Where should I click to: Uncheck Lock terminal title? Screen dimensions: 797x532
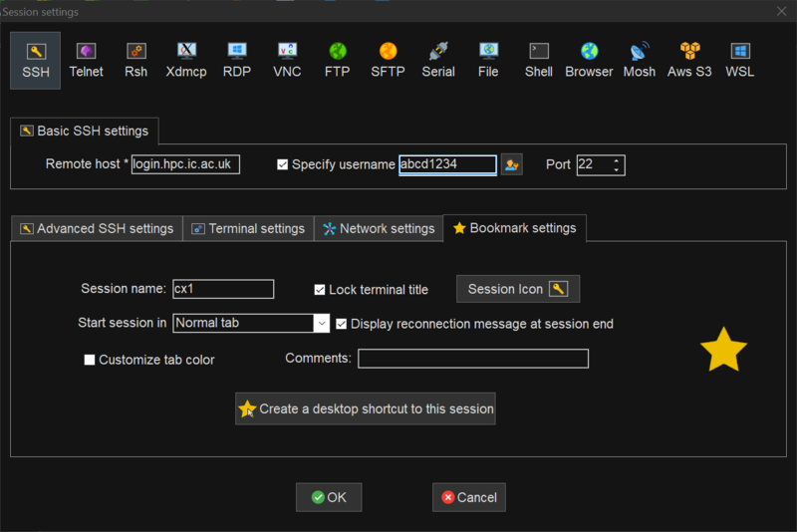click(320, 290)
